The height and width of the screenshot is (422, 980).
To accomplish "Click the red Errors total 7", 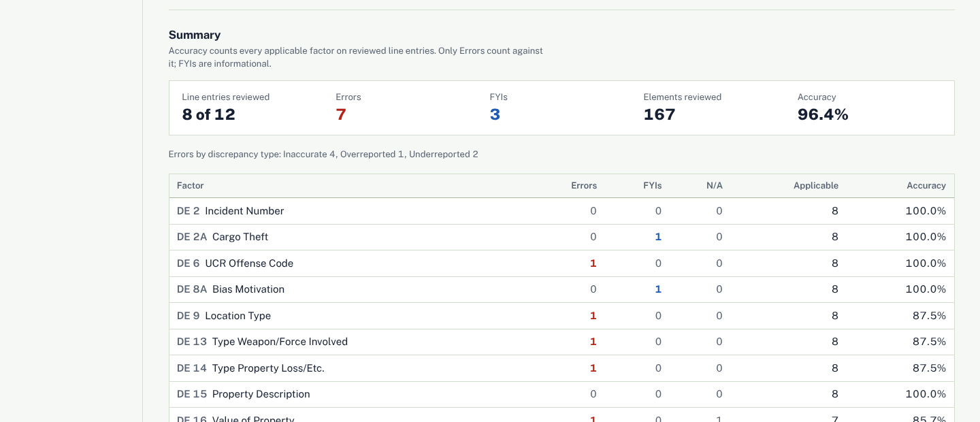I will click(341, 114).
